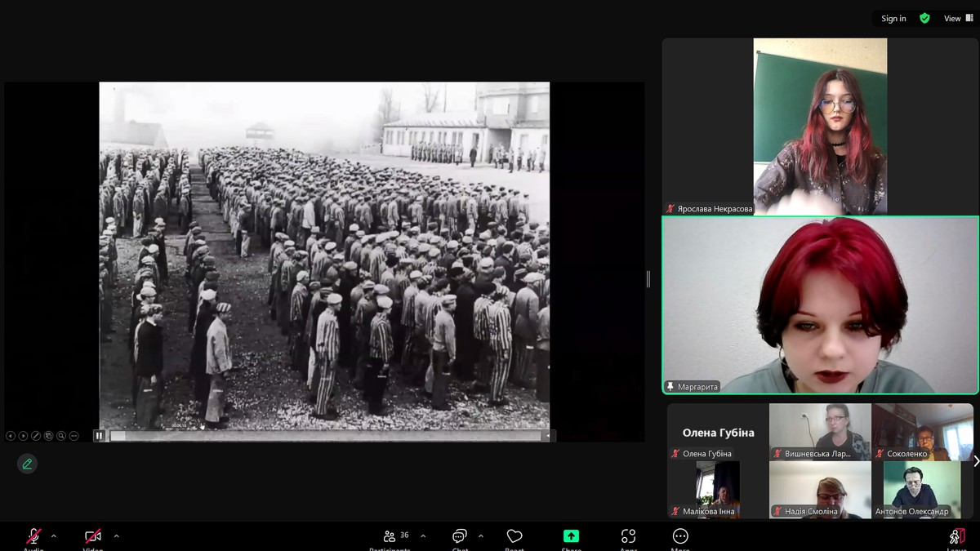The height and width of the screenshot is (551, 980).
Task: Click the participant count 36
Action: 404,535
